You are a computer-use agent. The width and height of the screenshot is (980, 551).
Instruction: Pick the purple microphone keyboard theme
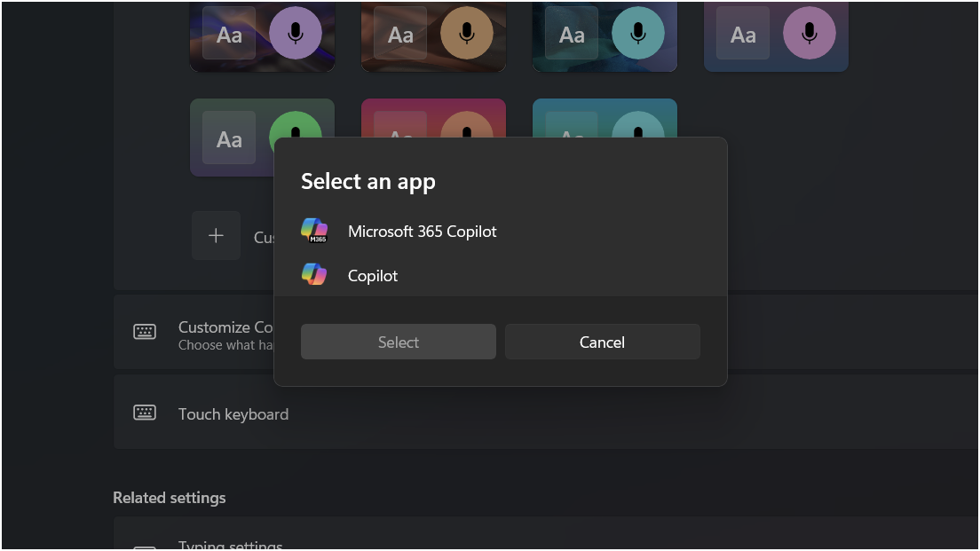coord(263,35)
